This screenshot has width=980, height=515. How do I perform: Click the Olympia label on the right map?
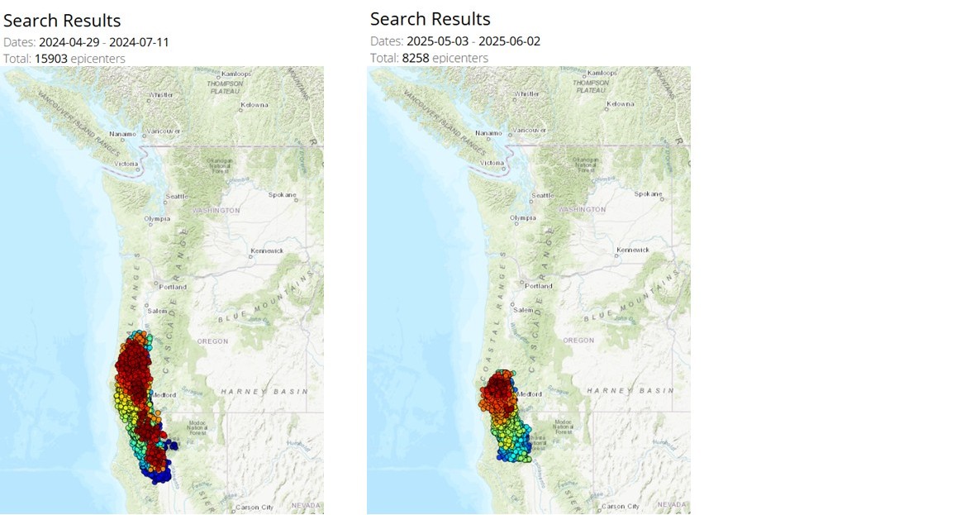[x=523, y=218]
